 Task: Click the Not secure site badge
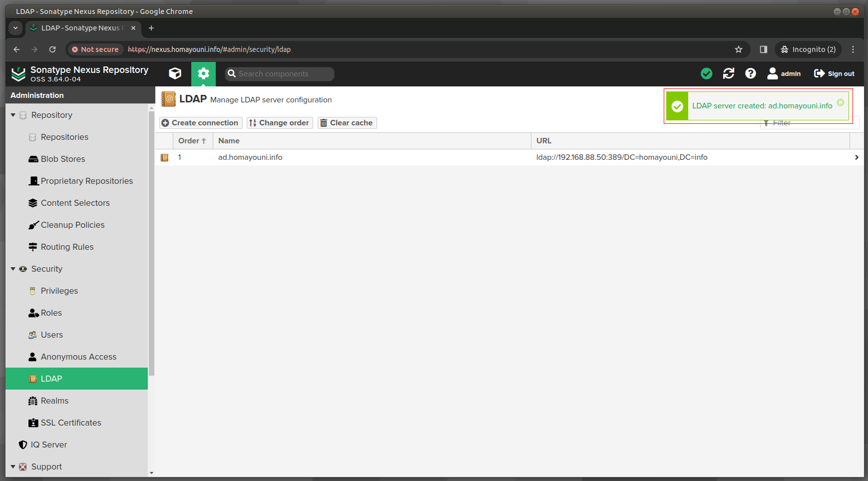tap(95, 49)
